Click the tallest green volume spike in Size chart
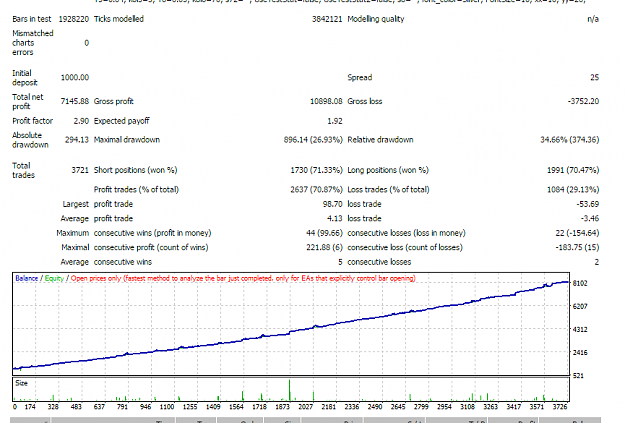The image size is (625, 423). (289, 391)
